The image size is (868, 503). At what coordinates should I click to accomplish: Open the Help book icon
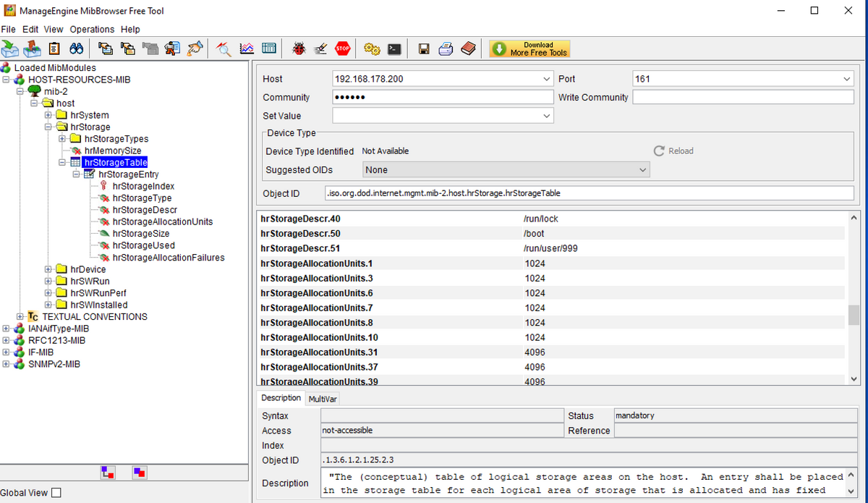(469, 48)
